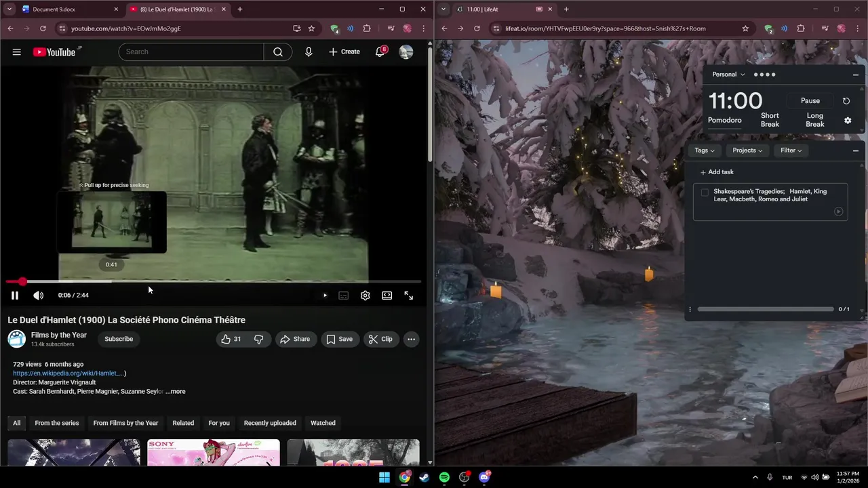Show hidden system tray icons chevron
The height and width of the screenshot is (488, 868).
point(755,477)
